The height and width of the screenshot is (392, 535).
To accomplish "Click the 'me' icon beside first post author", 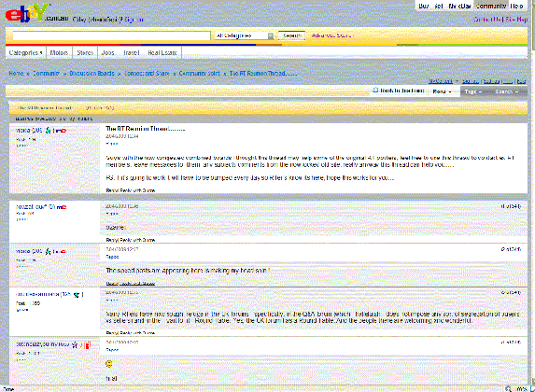I will (x=60, y=131).
